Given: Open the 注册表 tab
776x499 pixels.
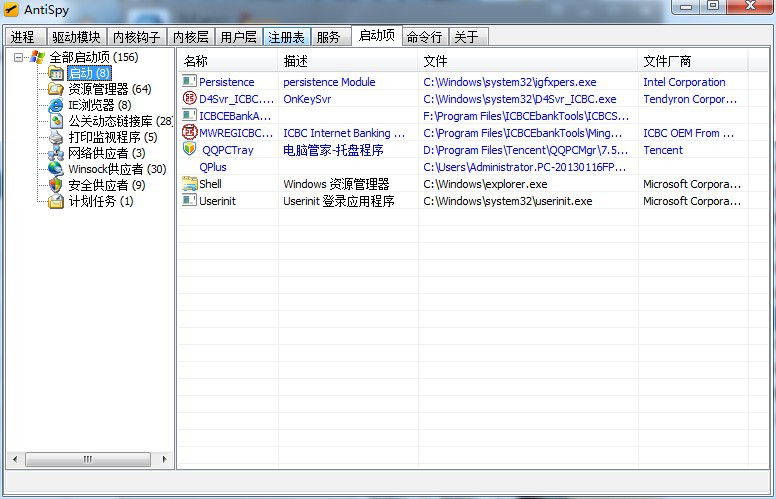Looking at the screenshot, I should (286, 37).
